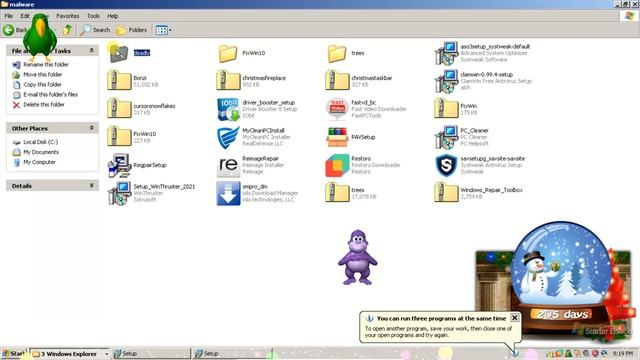The width and height of the screenshot is (640, 360).
Task: Click the Back toolbar button
Action: coord(15,30)
